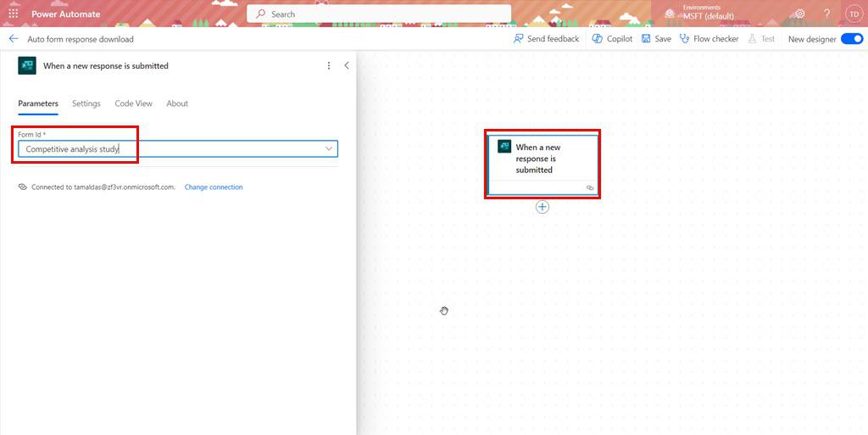
Task: Open the Copilot pane
Action: tap(612, 39)
